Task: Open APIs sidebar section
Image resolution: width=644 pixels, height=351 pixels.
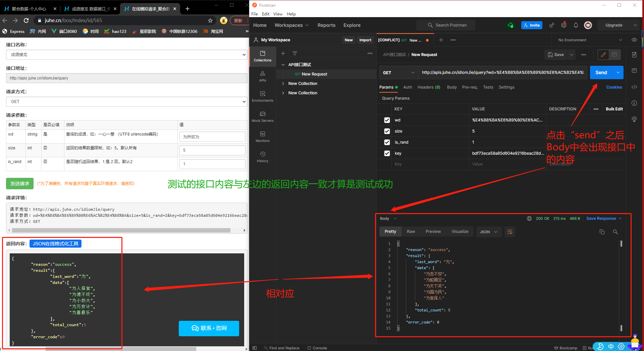Action: click(x=262, y=76)
